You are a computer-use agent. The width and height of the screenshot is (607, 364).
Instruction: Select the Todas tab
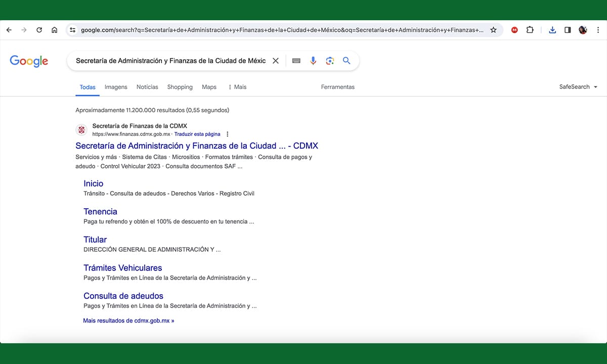click(88, 87)
